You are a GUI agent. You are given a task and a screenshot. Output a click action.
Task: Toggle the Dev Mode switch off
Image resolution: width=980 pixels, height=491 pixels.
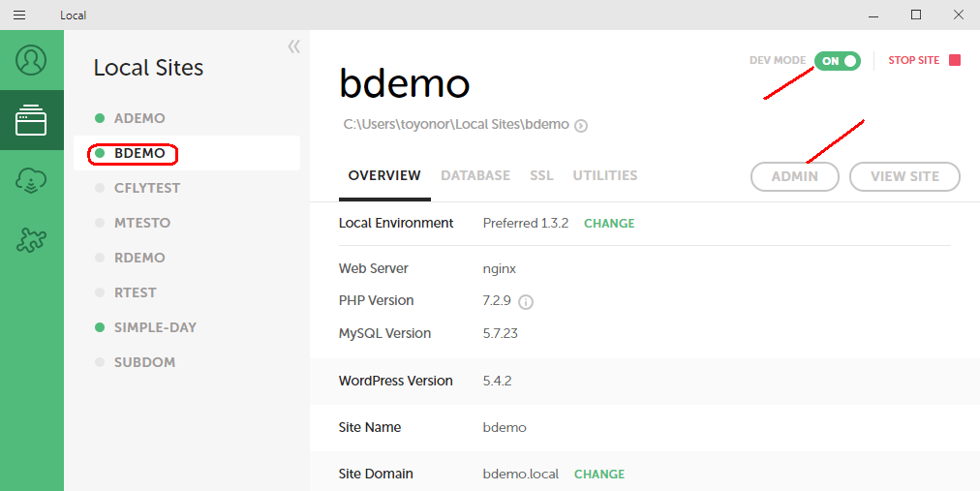click(x=837, y=61)
